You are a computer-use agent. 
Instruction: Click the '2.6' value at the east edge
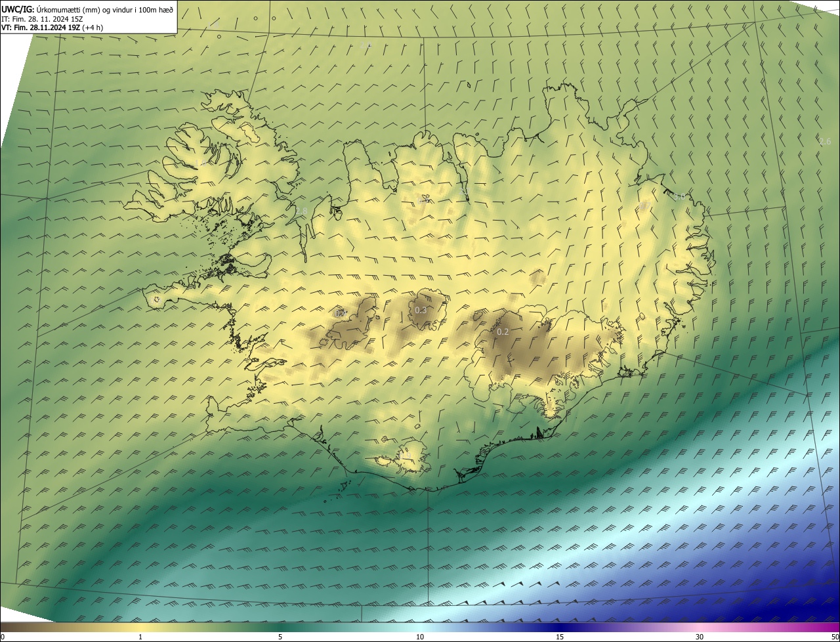click(x=825, y=142)
